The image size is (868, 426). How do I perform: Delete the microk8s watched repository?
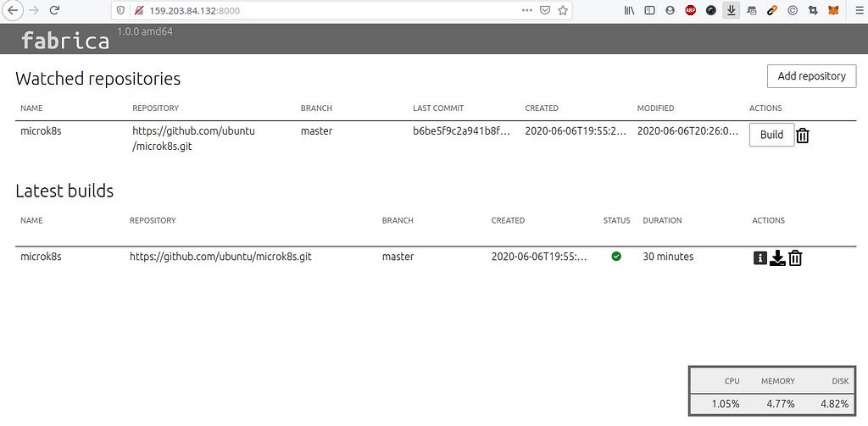[803, 135]
